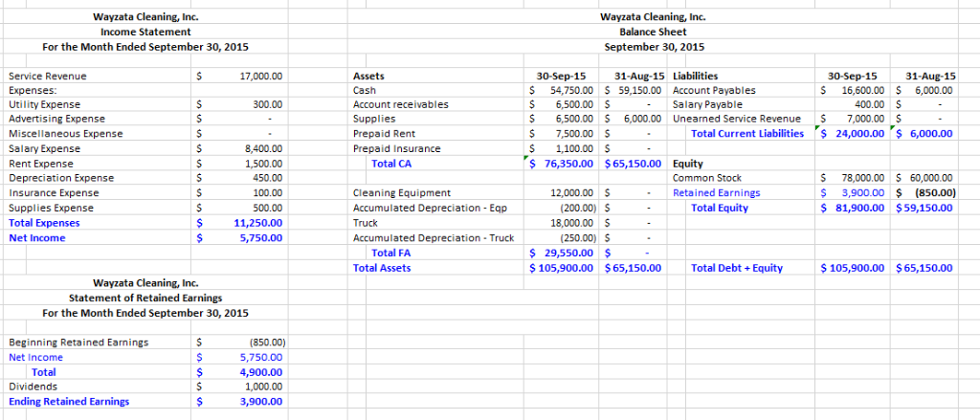
Task: Select the 6,500.00 Account receivables value
Action: [574, 104]
